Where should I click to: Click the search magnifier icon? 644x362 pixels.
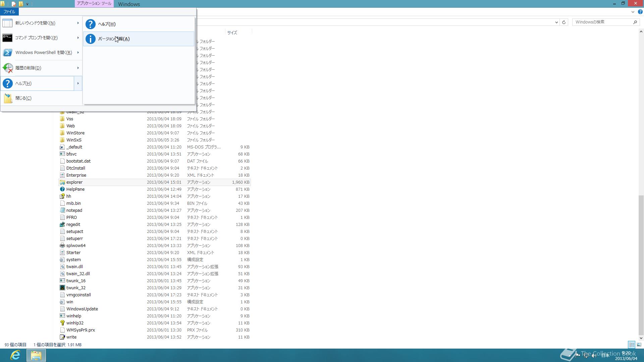(x=635, y=22)
